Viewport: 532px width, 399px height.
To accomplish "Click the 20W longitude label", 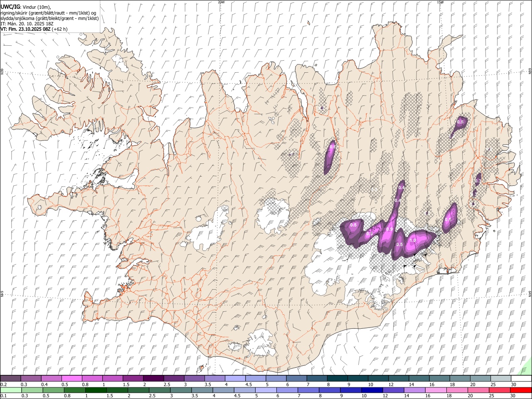I will pyautogui.click(x=221, y=2).
